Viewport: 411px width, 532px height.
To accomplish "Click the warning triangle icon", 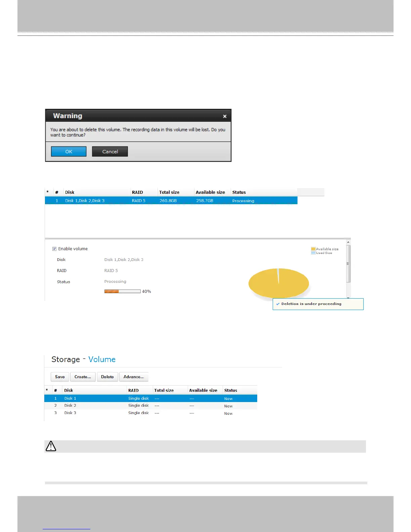I will pyautogui.click(x=51, y=446).
